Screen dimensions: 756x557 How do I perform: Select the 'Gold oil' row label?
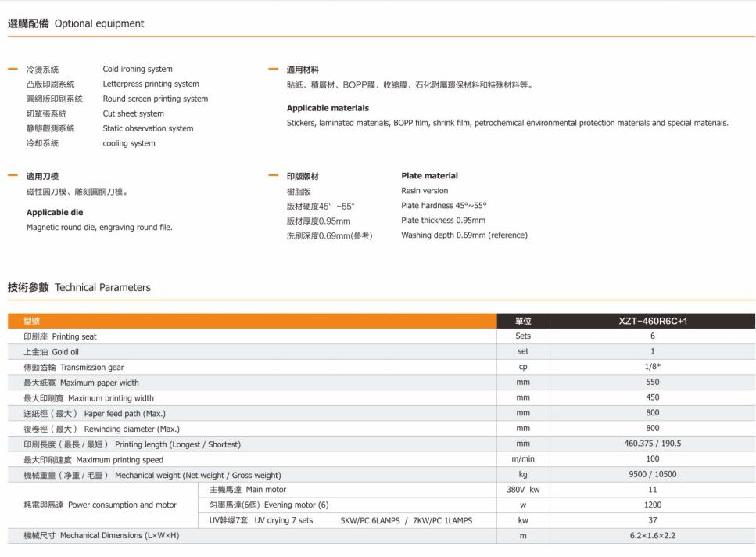click(65, 352)
